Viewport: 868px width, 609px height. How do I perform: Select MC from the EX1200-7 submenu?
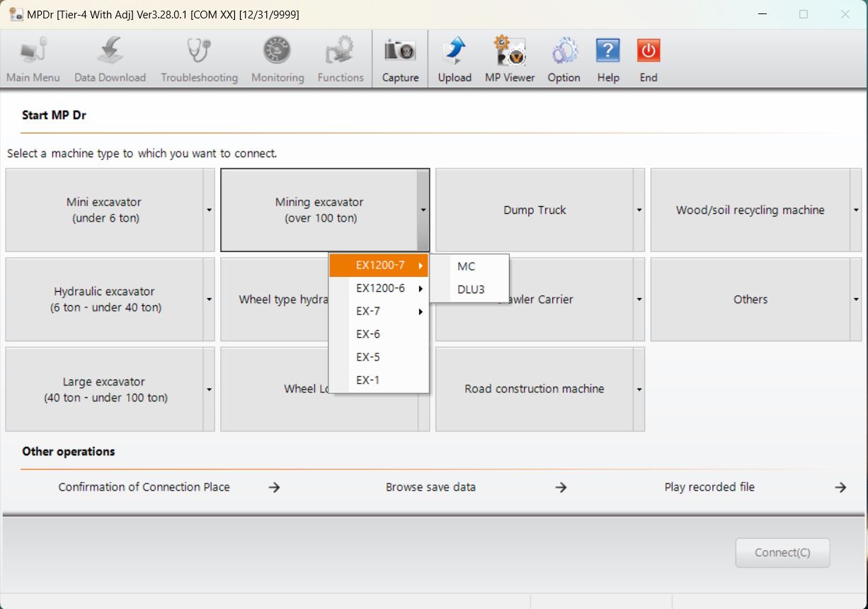coord(466,266)
